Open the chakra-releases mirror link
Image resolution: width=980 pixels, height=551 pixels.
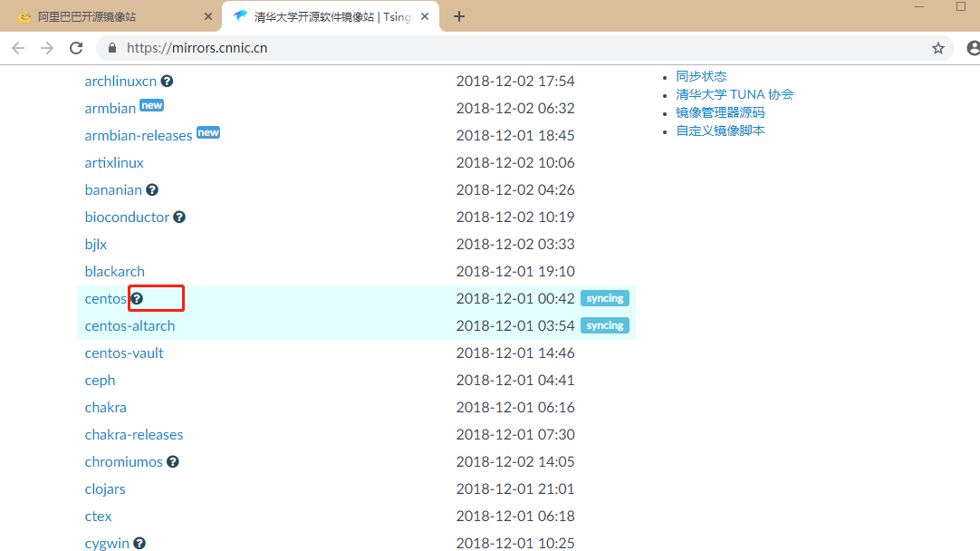tap(134, 435)
